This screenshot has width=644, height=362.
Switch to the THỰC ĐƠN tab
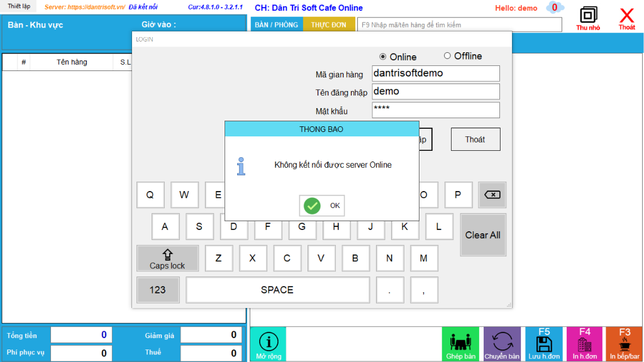point(328,25)
